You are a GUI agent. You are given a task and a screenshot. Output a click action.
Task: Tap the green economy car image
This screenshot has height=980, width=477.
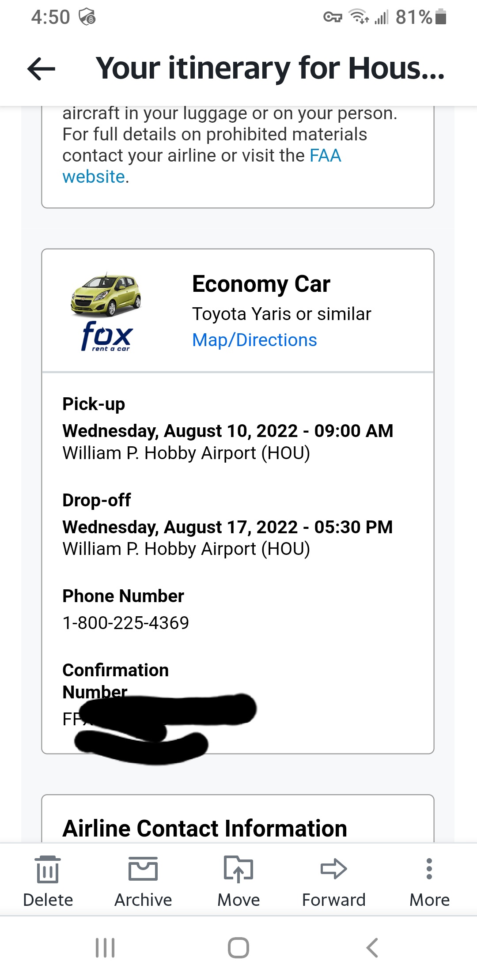click(106, 294)
